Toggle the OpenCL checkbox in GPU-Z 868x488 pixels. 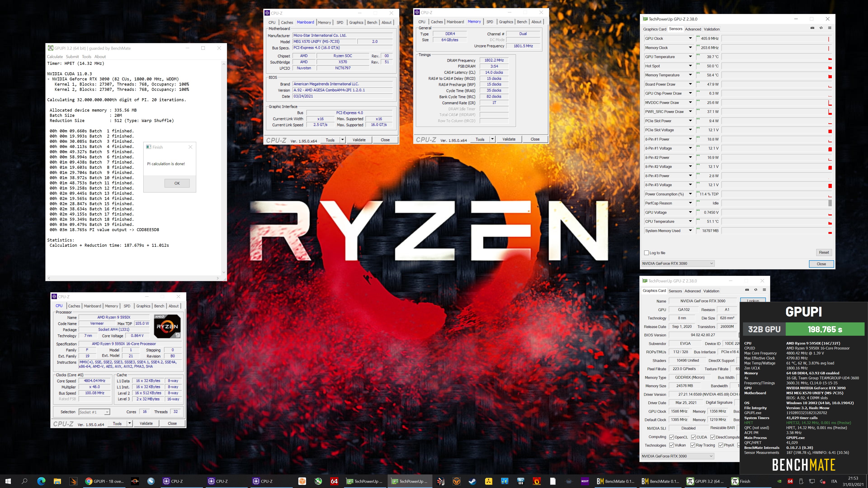pyautogui.click(x=672, y=437)
